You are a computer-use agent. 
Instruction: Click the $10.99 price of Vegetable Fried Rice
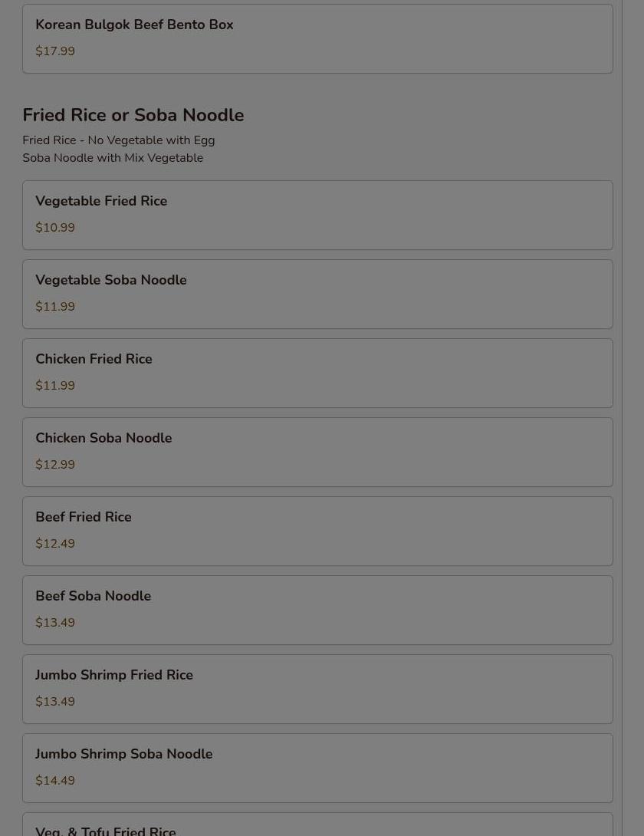coord(55,228)
